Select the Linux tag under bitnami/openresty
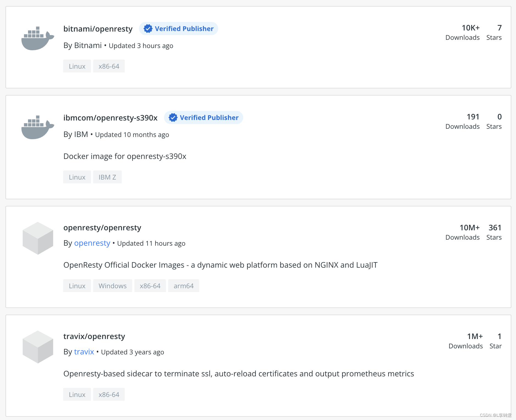The height and width of the screenshot is (420, 516). click(77, 66)
